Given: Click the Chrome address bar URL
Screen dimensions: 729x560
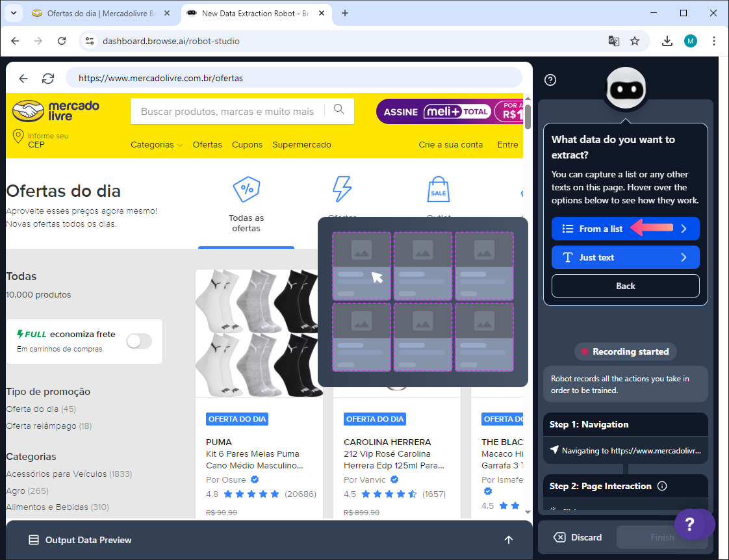Looking at the screenshot, I should coord(171,41).
